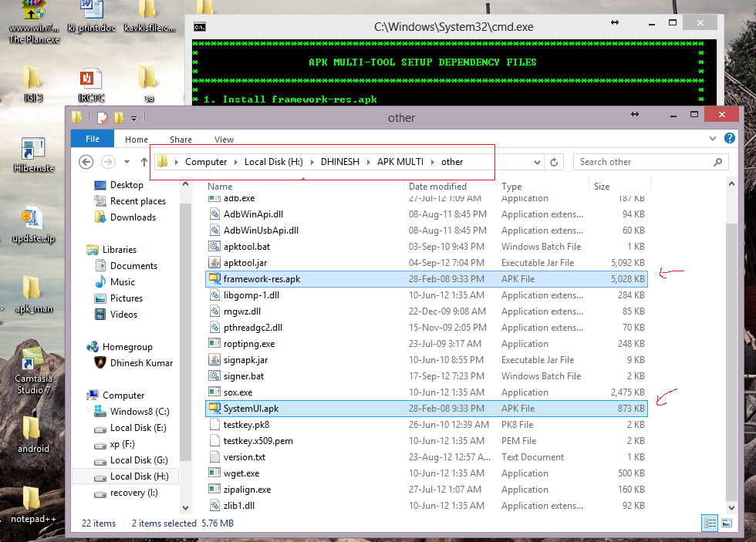
Task: Select the ki_print.doc desktop icon
Action: [91, 17]
